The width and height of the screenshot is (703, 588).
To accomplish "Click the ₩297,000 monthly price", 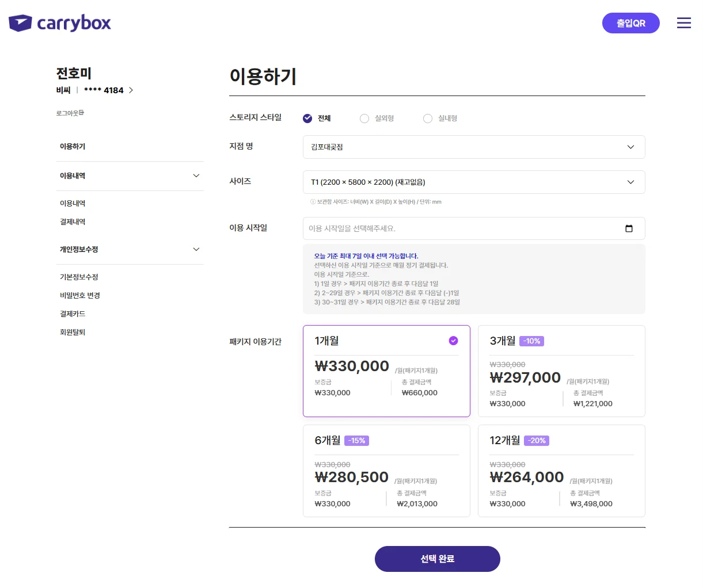I will pyautogui.click(x=525, y=377).
